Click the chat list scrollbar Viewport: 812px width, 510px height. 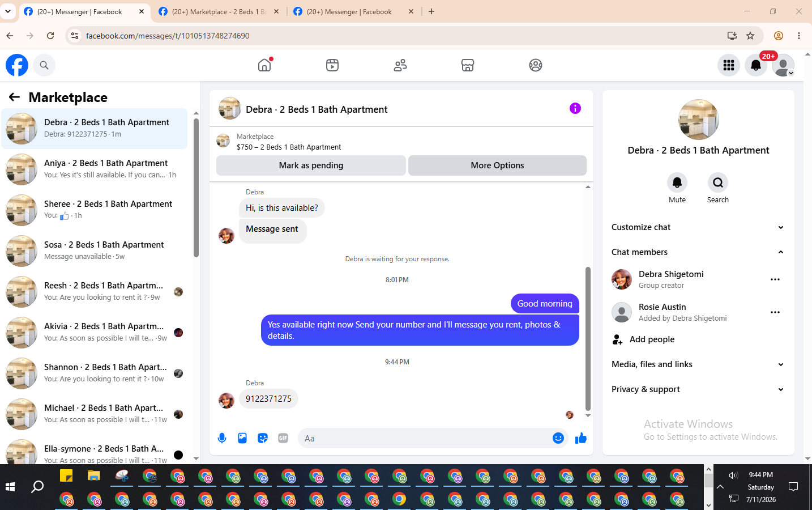196,187
